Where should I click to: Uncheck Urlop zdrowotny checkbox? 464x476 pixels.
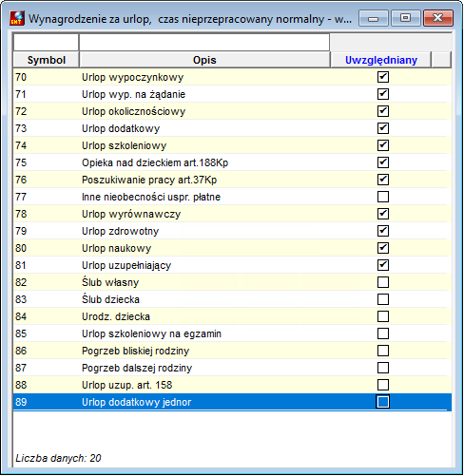[x=383, y=231]
